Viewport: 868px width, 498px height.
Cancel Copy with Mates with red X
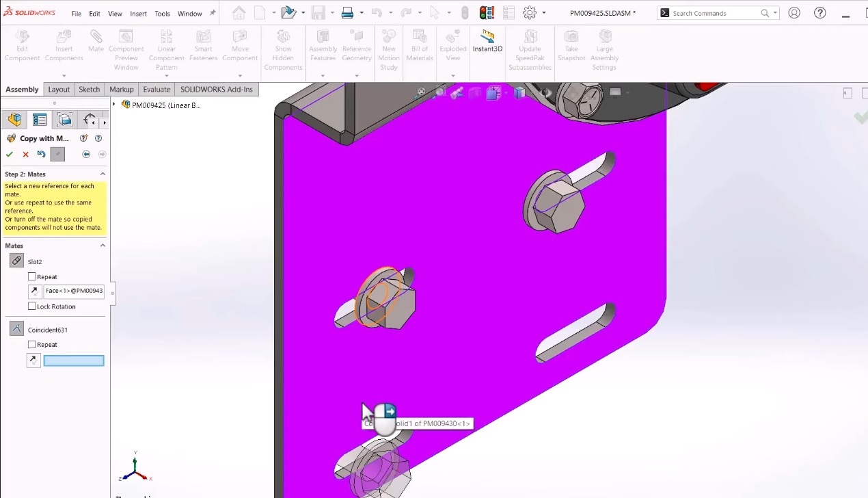[26, 155]
